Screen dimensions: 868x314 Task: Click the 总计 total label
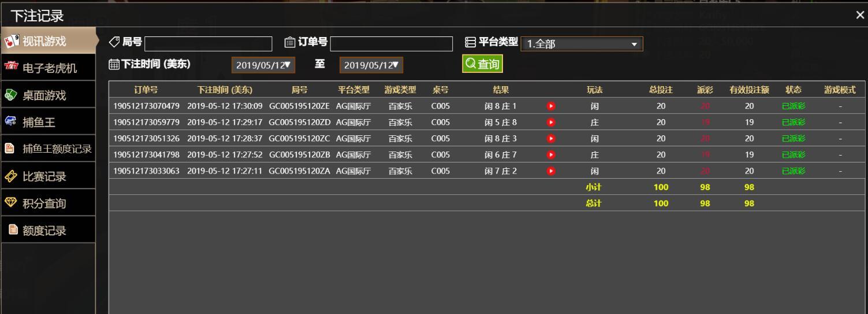(x=594, y=203)
